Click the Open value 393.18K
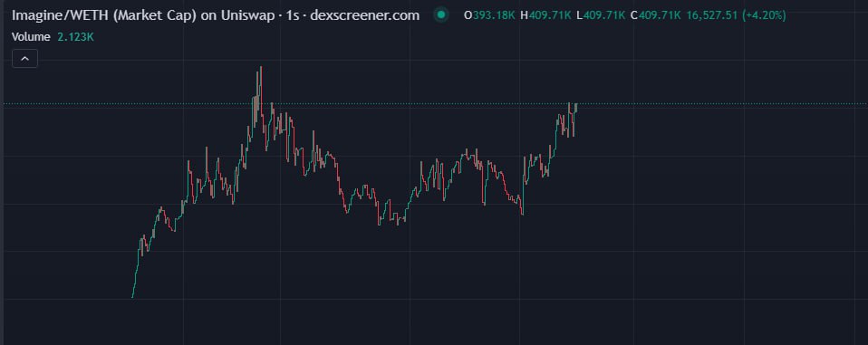The image size is (868, 345). coord(494,15)
